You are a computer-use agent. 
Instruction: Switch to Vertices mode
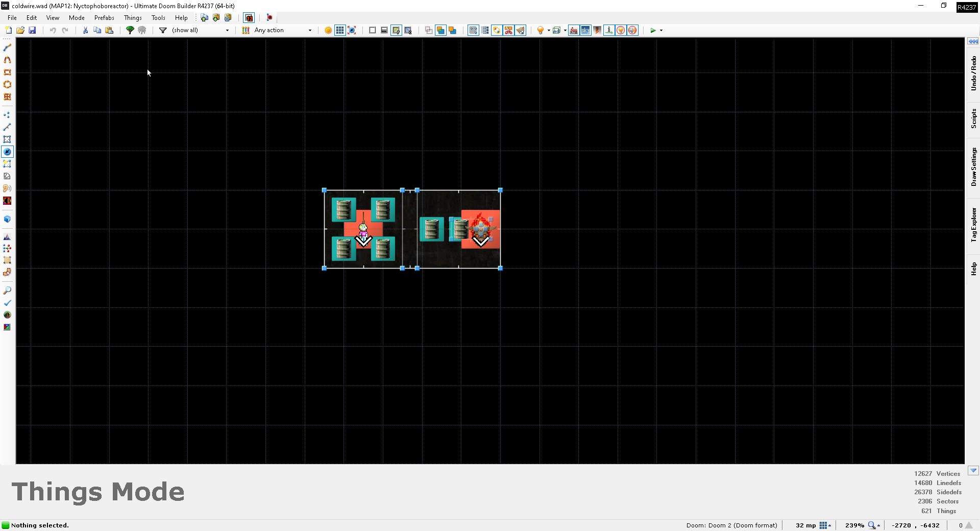tap(7, 115)
